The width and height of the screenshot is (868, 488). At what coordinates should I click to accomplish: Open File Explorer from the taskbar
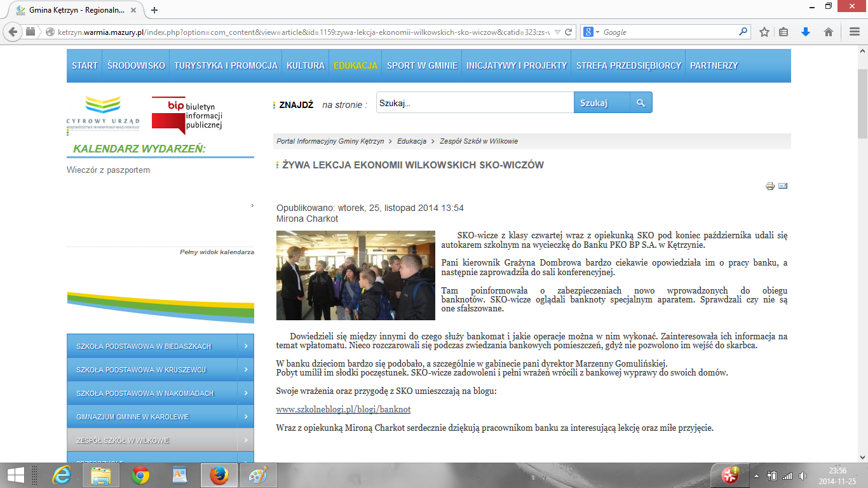[x=101, y=475]
